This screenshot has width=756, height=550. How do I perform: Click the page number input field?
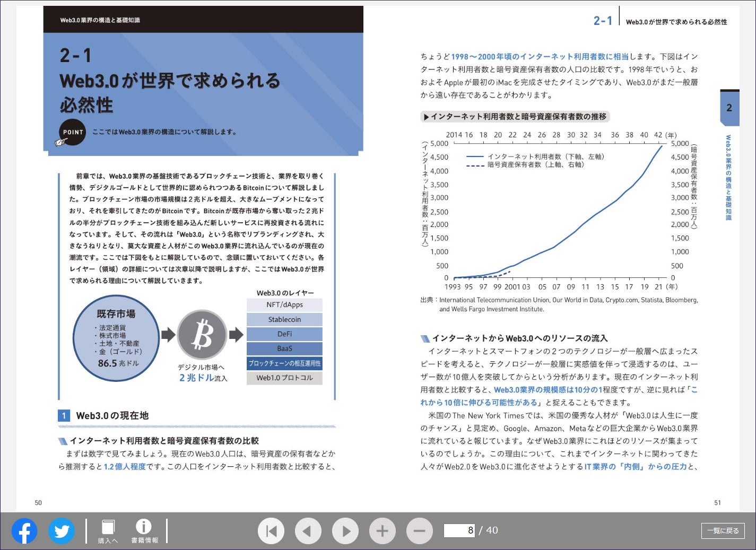tap(459, 530)
